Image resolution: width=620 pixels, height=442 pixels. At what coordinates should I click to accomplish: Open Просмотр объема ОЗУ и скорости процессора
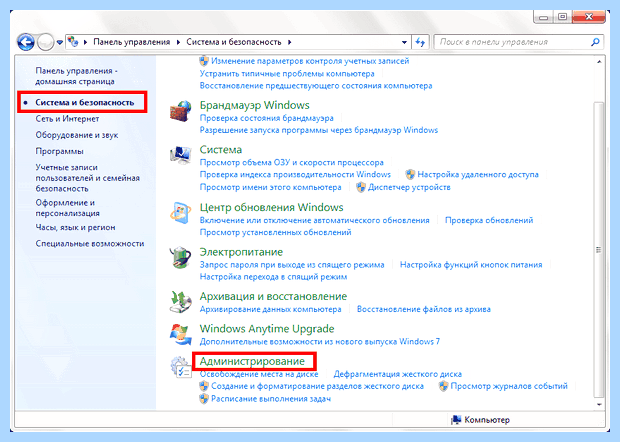click(x=291, y=162)
